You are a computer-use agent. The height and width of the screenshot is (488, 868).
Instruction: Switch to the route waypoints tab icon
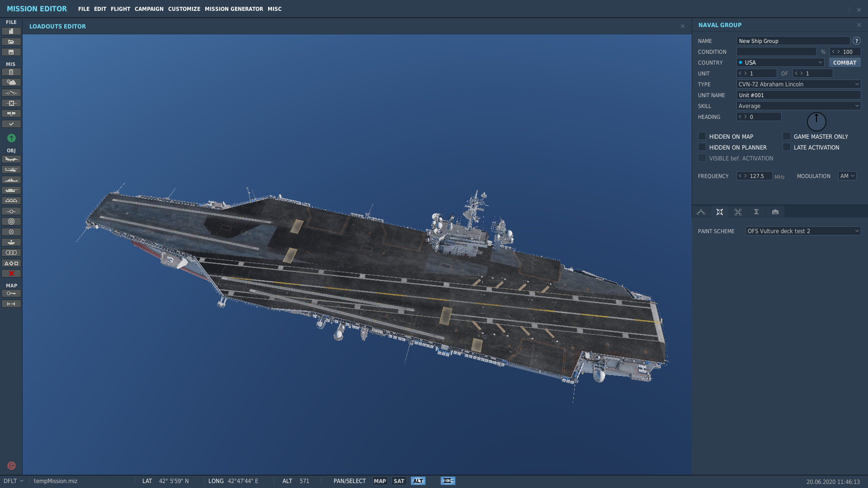pyautogui.click(x=701, y=212)
